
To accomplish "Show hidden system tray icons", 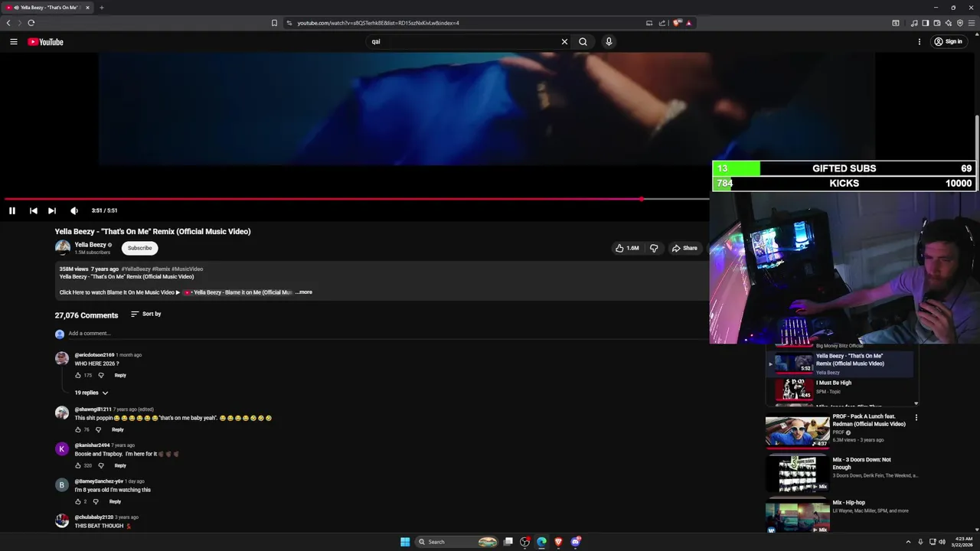I will (908, 542).
